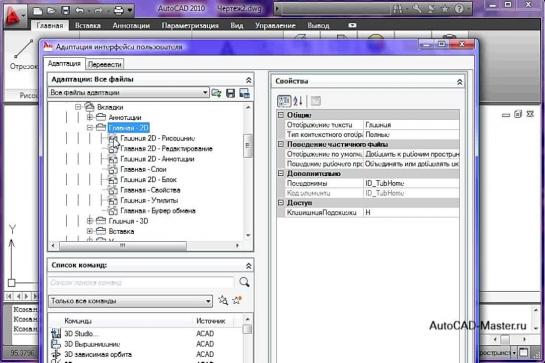Select Главная 2D - Рисование tree item
This screenshot has width=545, height=363.
tap(157, 138)
